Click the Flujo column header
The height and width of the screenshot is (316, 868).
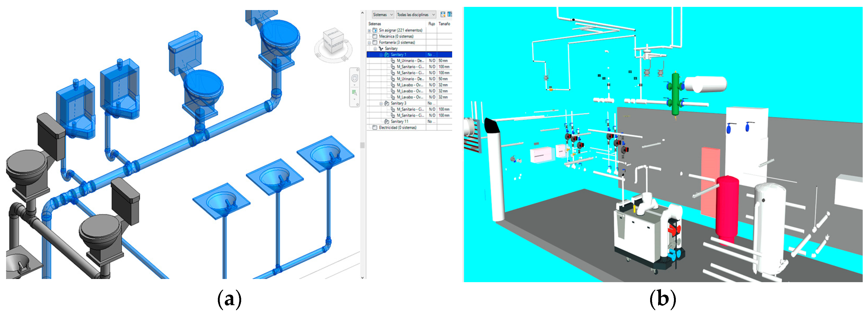pyautogui.click(x=431, y=24)
